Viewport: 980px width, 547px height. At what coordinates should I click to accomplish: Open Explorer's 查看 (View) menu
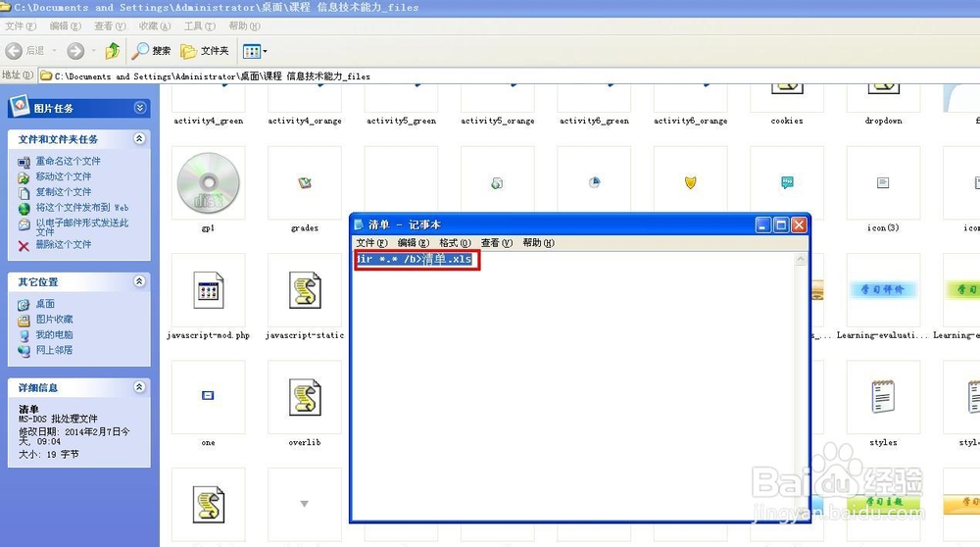tap(110, 26)
